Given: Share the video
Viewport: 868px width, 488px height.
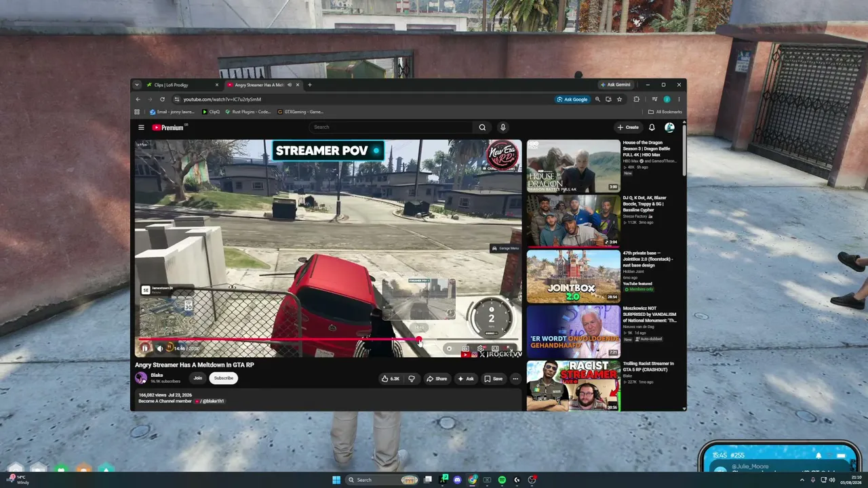Looking at the screenshot, I should [437, 379].
